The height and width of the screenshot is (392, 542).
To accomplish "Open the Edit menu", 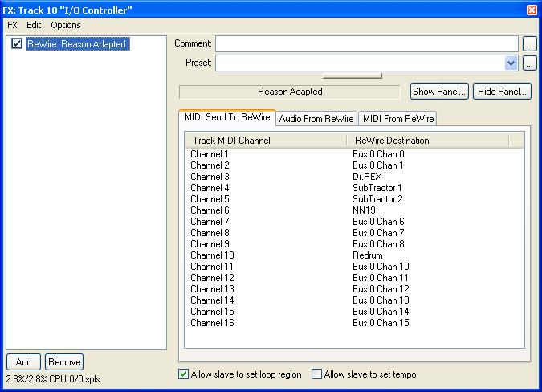I will click(34, 25).
